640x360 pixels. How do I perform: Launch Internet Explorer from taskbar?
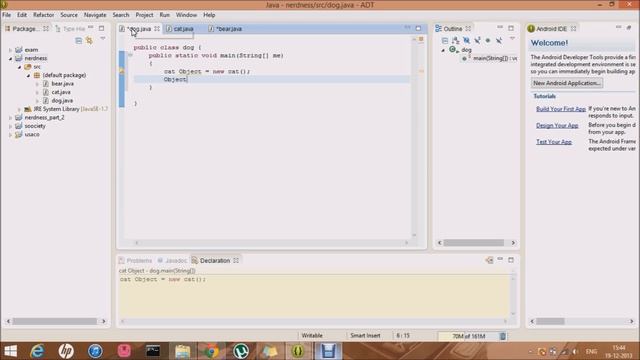click(x=37, y=351)
